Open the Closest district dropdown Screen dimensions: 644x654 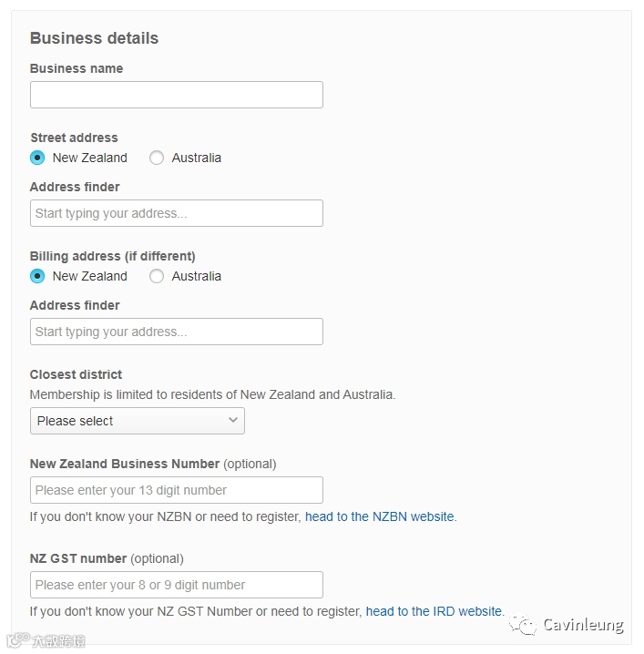137,421
